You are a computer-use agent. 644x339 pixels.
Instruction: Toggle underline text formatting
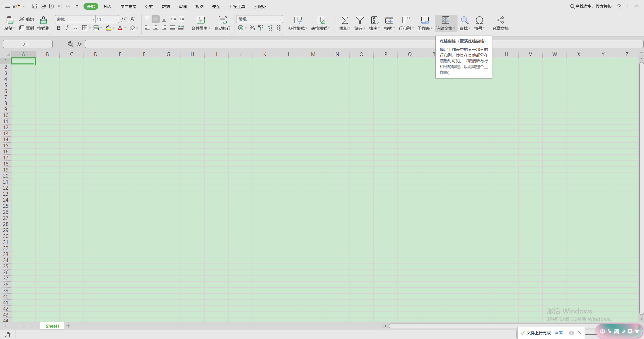75,28
